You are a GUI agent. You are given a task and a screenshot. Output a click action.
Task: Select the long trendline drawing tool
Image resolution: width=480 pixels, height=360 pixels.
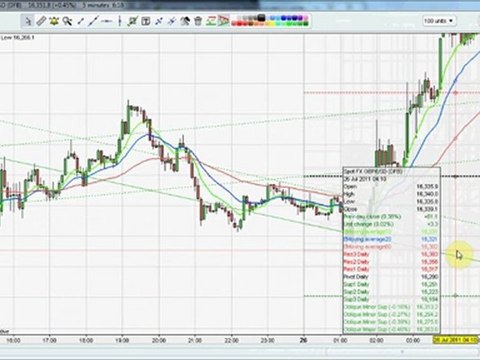(x=93, y=21)
